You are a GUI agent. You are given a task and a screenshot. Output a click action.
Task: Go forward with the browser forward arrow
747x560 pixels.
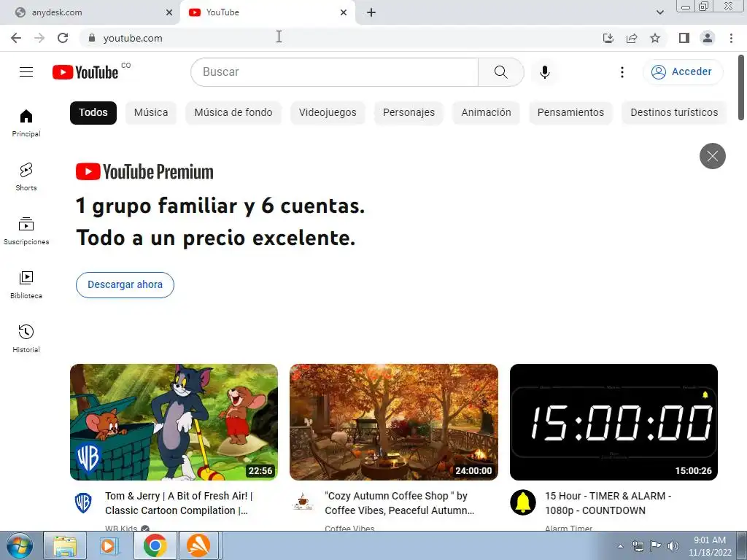39,38
